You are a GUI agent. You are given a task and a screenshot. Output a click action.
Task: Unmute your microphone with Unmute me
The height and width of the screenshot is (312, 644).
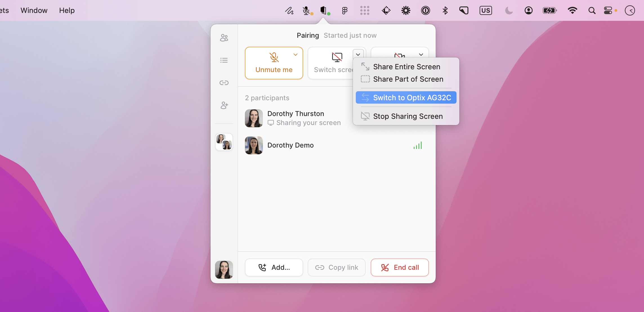tap(274, 63)
